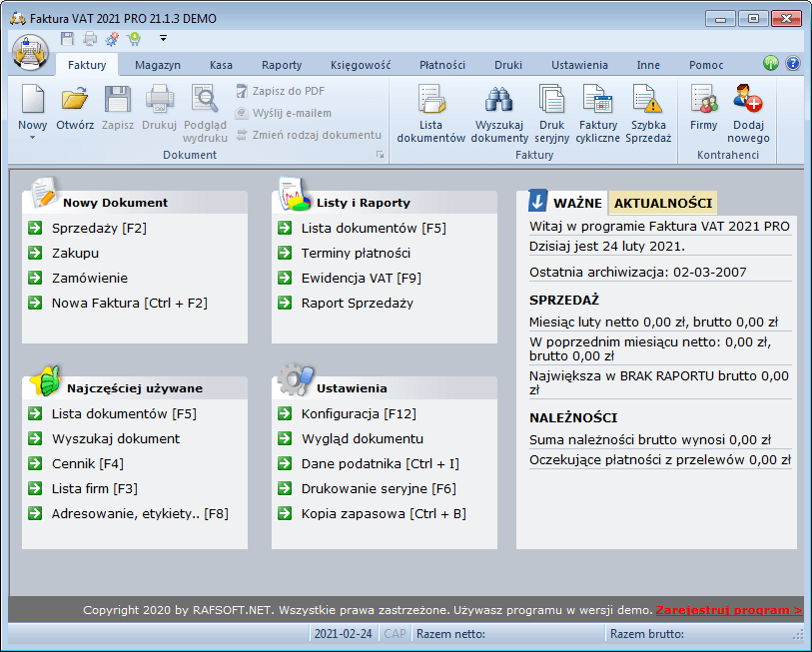Screen dimensions: 812x652
Task: Open the Księgowość ribbon tab
Action: point(361,65)
